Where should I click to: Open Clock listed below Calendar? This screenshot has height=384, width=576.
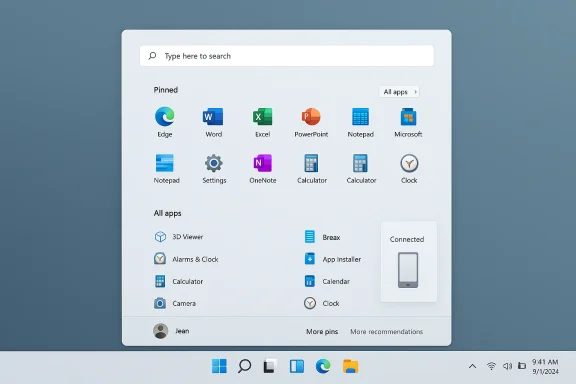pyautogui.click(x=322, y=303)
